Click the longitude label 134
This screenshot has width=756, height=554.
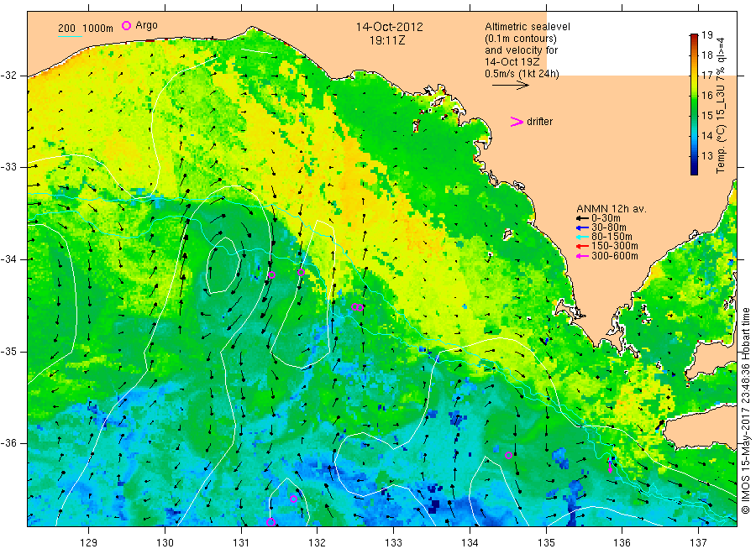pyautogui.click(x=470, y=543)
